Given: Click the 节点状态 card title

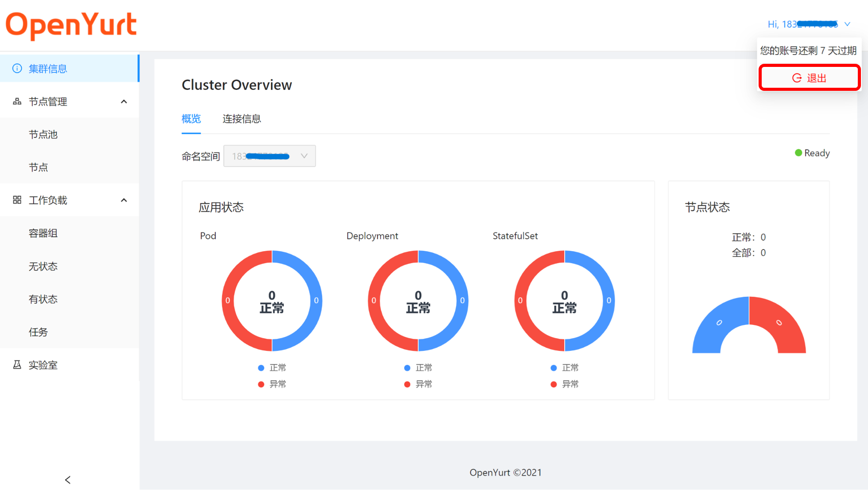Looking at the screenshot, I should 707,207.
